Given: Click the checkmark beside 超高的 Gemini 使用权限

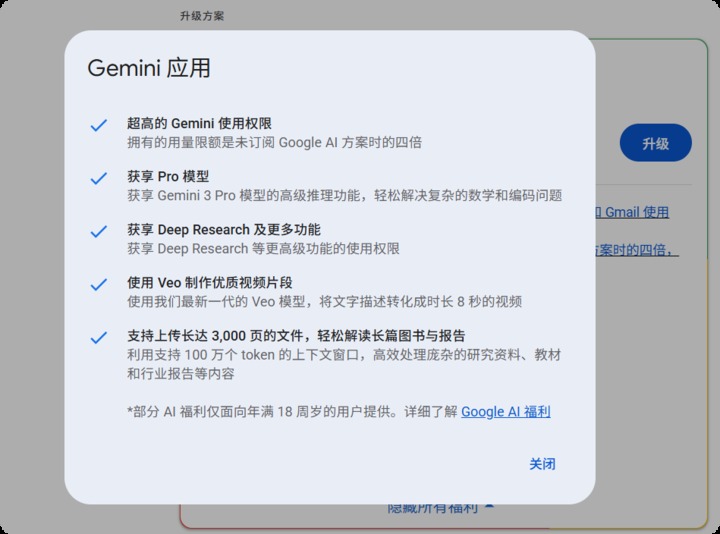Looking at the screenshot, I should click(99, 125).
